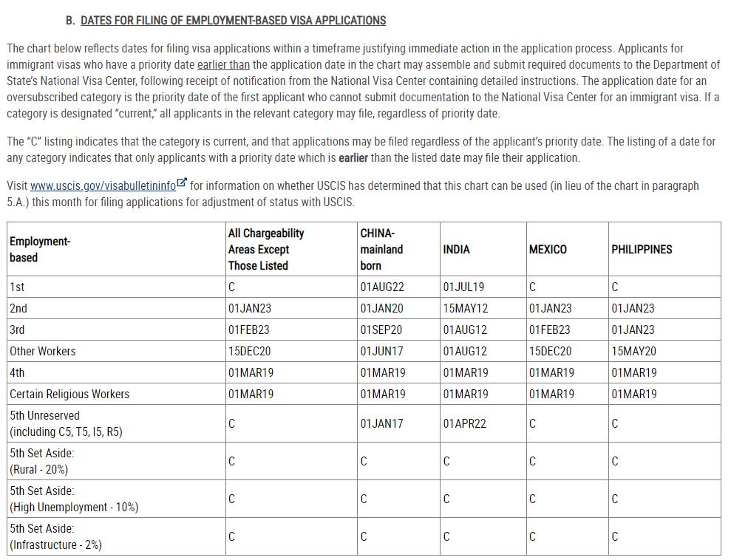Screen dimensions: 731x560
Task: Select the MEXICO column header
Action: pyautogui.click(x=548, y=250)
